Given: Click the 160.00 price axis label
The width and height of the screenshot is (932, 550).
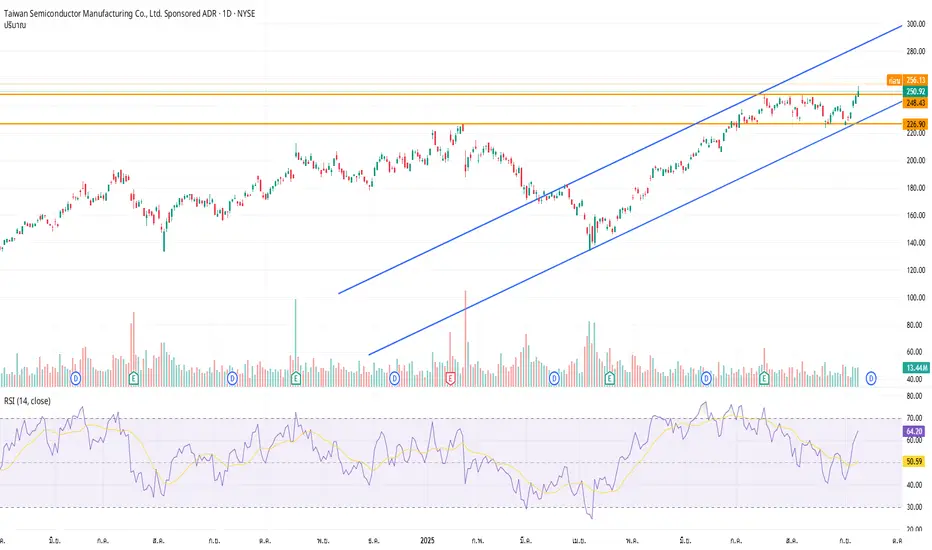Looking at the screenshot, I should (x=915, y=215).
